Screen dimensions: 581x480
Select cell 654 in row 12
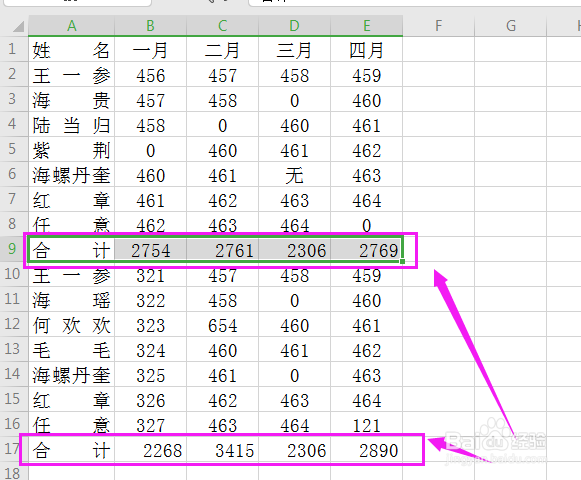[222, 325]
